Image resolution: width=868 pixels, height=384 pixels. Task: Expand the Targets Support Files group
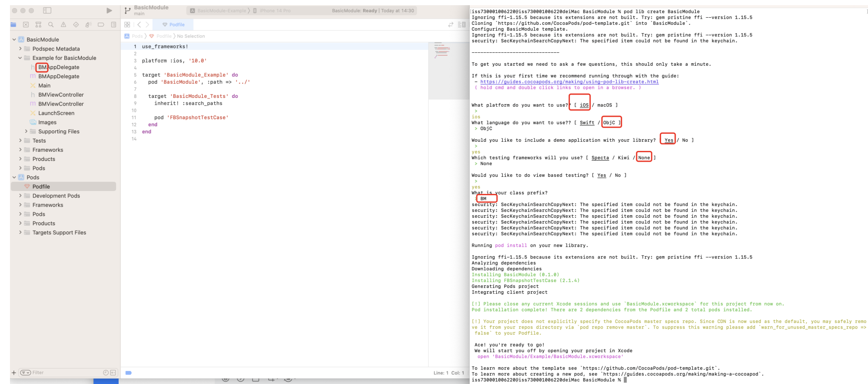pyautogui.click(x=20, y=233)
